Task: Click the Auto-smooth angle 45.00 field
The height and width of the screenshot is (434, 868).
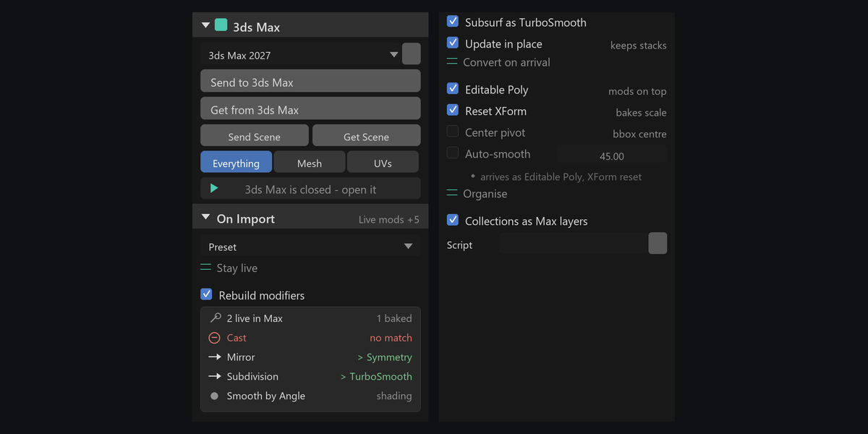Action: pyautogui.click(x=612, y=155)
